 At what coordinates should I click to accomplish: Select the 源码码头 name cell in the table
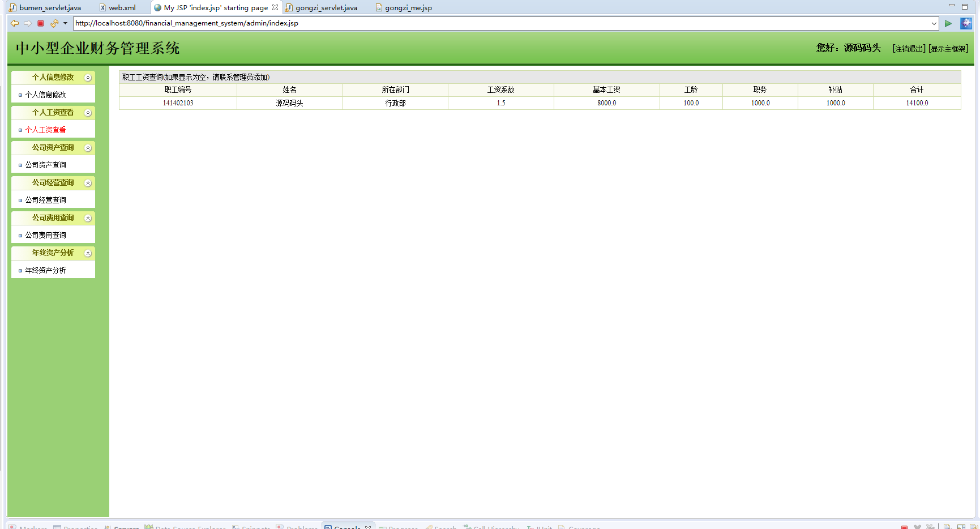coord(290,103)
